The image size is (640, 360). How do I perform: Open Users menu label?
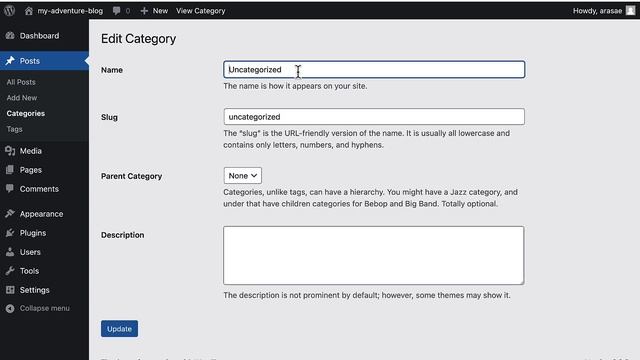pyautogui.click(x=30, y=252)
